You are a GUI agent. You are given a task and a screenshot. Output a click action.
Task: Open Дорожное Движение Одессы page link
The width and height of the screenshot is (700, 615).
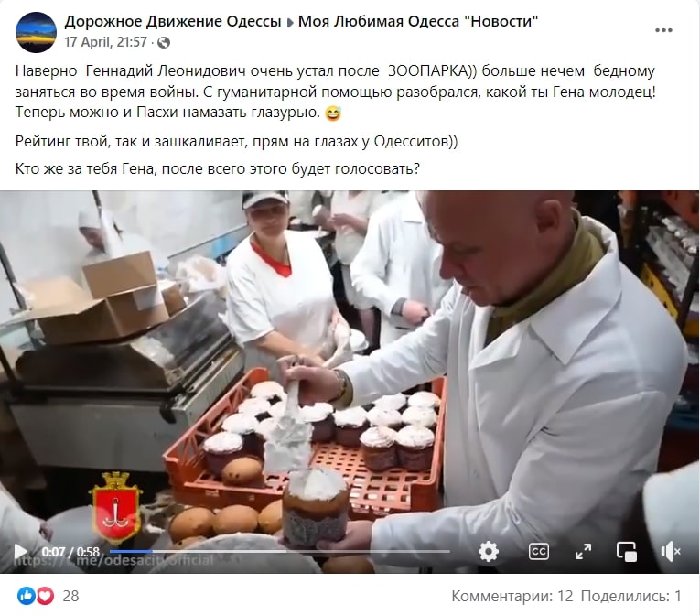[173, 21]
